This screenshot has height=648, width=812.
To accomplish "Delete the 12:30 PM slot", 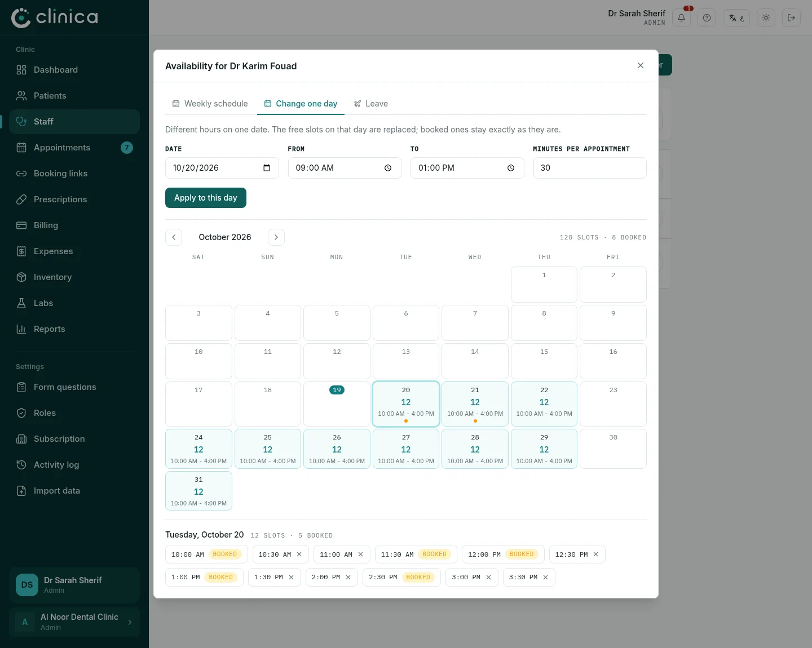I will [596, 554].
